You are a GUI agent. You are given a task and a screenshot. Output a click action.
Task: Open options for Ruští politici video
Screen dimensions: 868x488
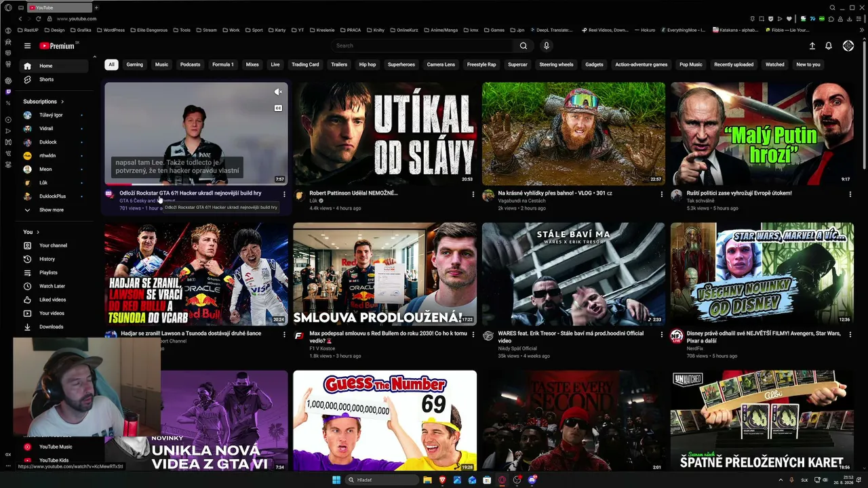pos(850,195)
